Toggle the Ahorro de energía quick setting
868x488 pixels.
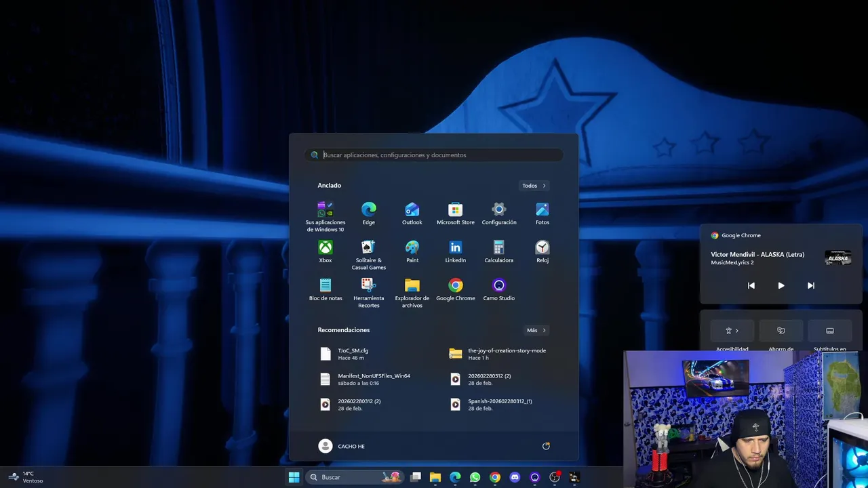click(781, 331)
